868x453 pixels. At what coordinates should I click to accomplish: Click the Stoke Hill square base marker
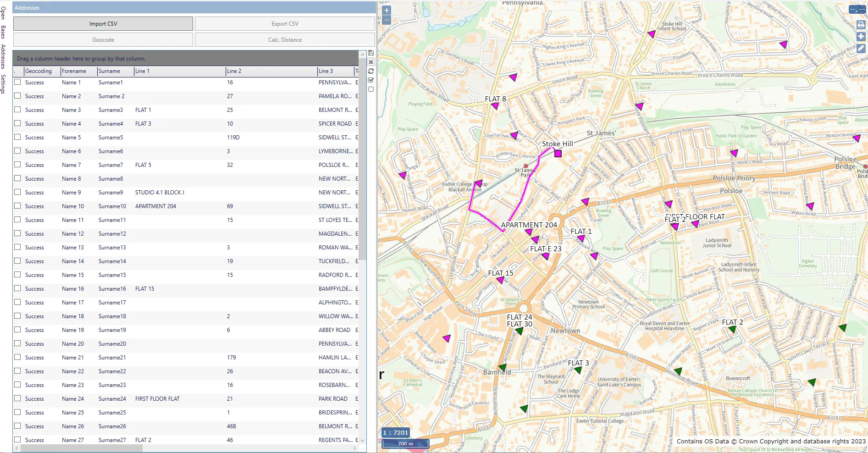558,154
